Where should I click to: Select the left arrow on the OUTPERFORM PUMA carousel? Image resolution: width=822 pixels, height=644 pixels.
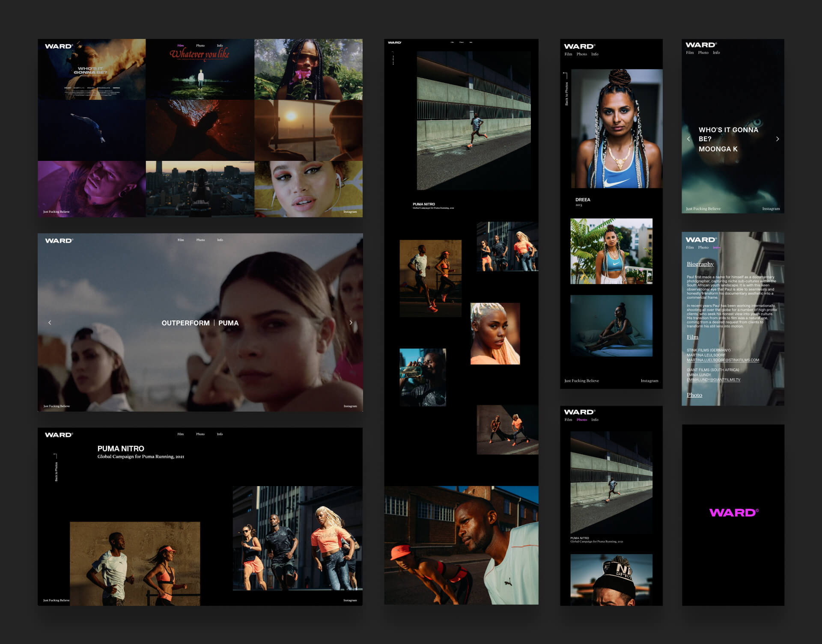[50, 323]
